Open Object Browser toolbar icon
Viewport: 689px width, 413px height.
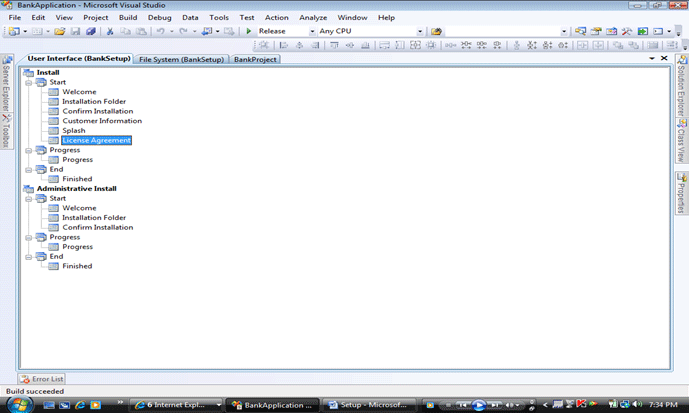pyautogui.click(x=611, y=31)
